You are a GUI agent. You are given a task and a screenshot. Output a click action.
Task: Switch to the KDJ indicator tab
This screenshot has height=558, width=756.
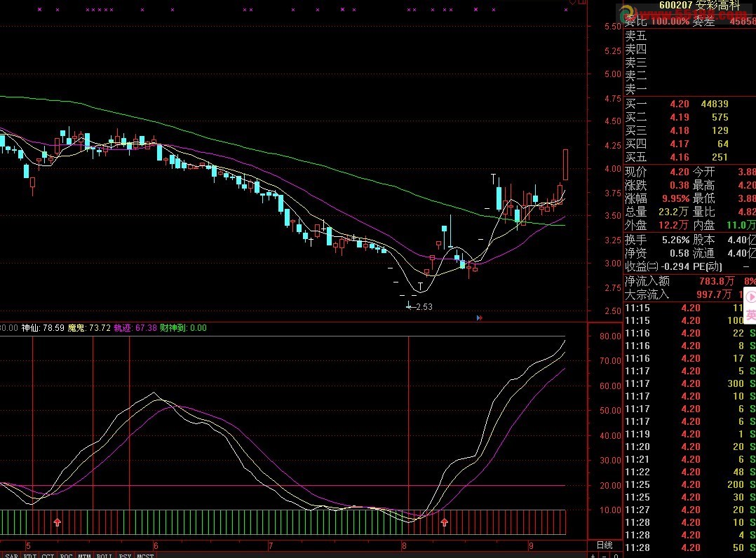[x=30, y=555]
